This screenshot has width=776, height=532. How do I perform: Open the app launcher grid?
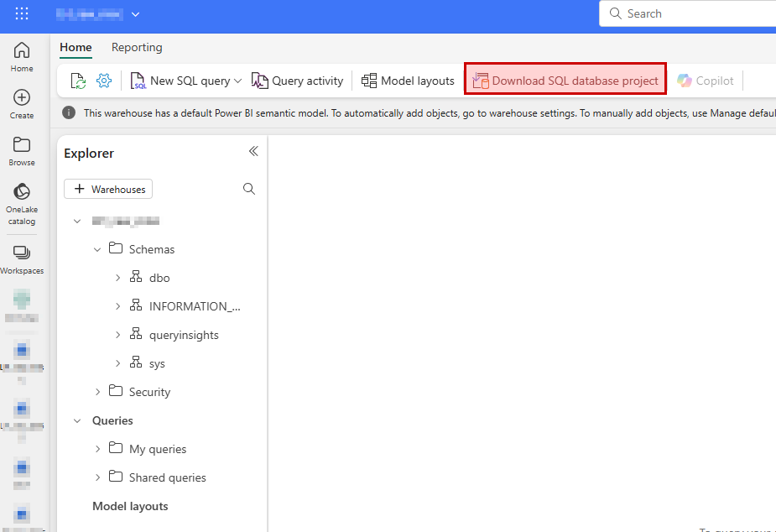pyautogui.click(x=22, y=14)
